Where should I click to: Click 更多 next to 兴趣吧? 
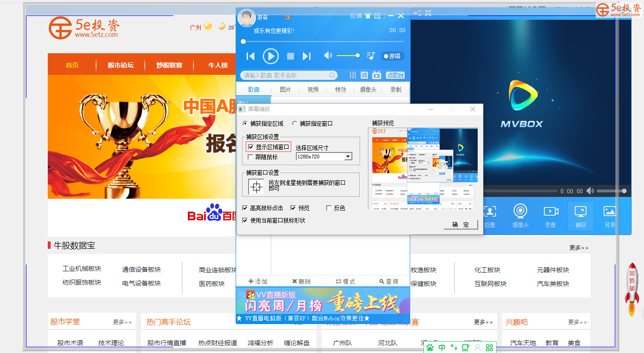point(578,322)
